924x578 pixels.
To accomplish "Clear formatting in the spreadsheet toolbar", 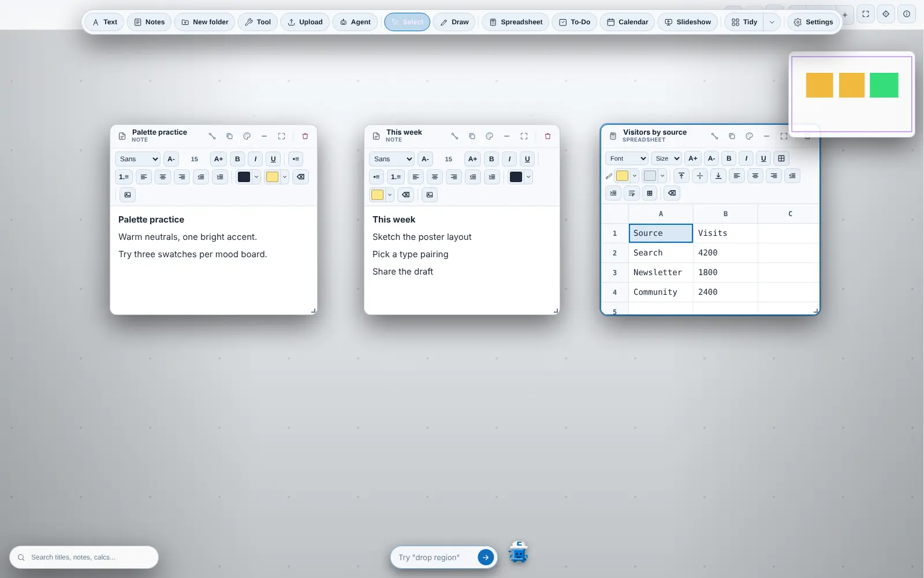I will point(672,193).
